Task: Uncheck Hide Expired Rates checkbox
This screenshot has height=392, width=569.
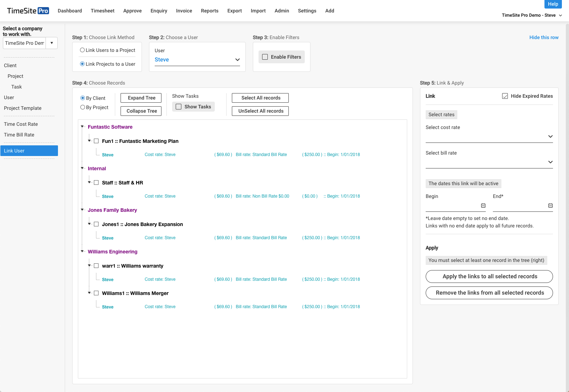Action: 505,96
